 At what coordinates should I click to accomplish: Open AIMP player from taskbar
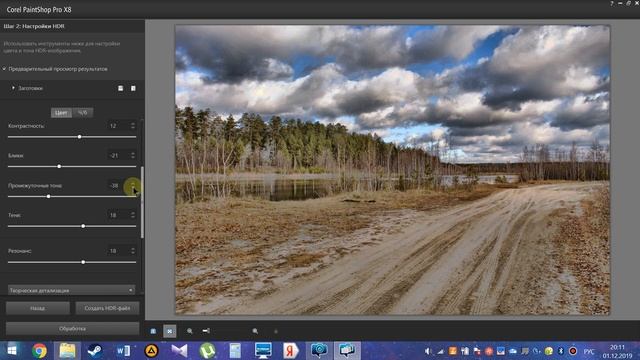tap(151, 351)
